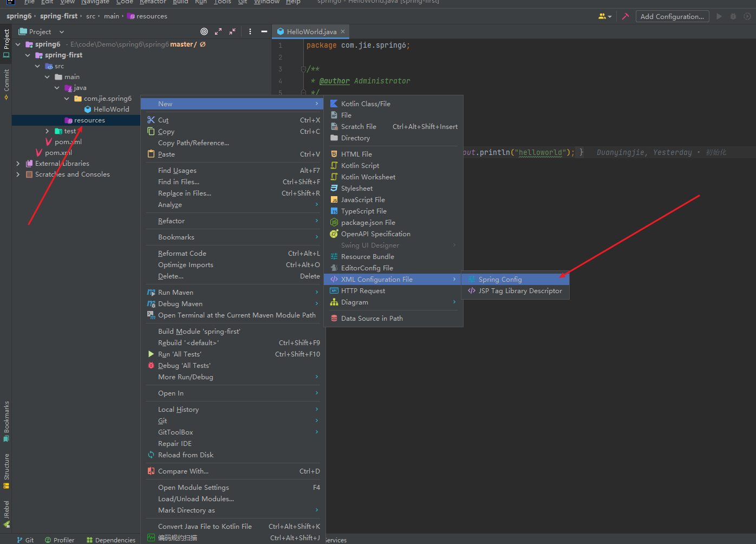756x544 pixels.
Task: Click the Debug bug icon in toolbar
Action: [x=733, y=16]
